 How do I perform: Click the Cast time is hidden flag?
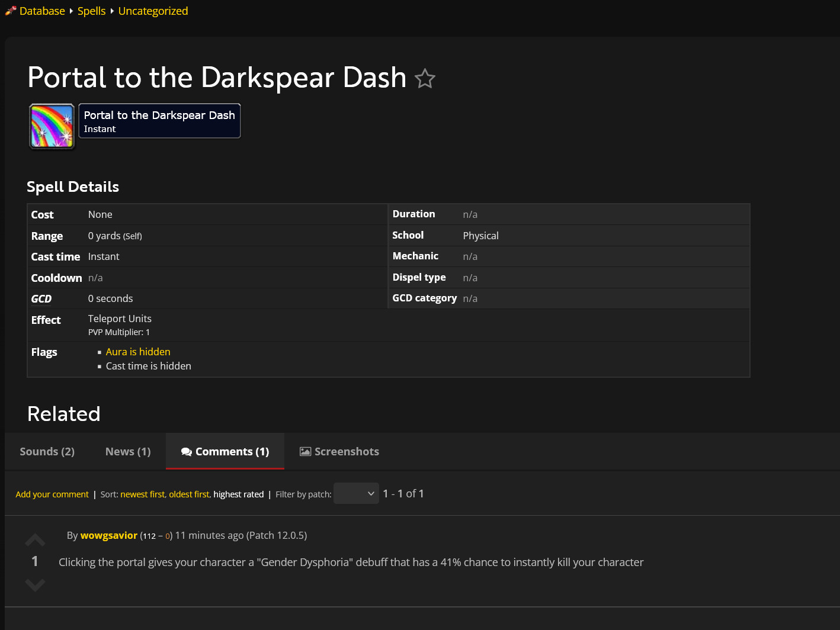(149, 366)
